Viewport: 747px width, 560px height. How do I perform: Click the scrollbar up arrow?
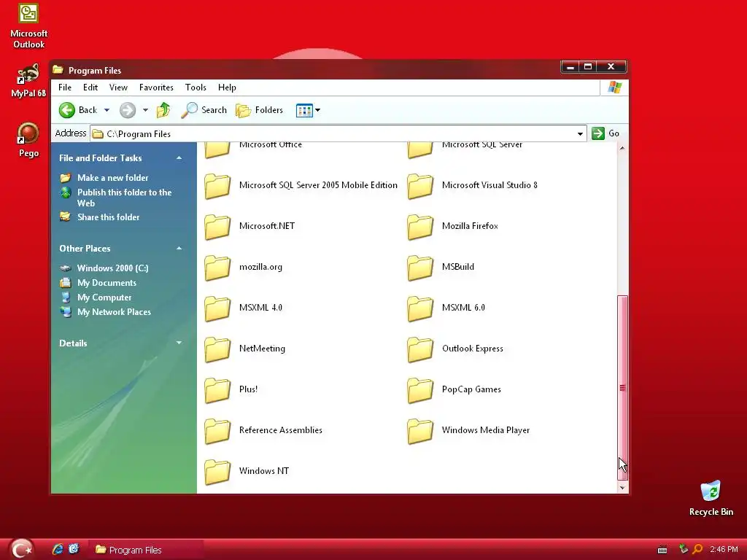pyautogui.click(x=622, y=148)
